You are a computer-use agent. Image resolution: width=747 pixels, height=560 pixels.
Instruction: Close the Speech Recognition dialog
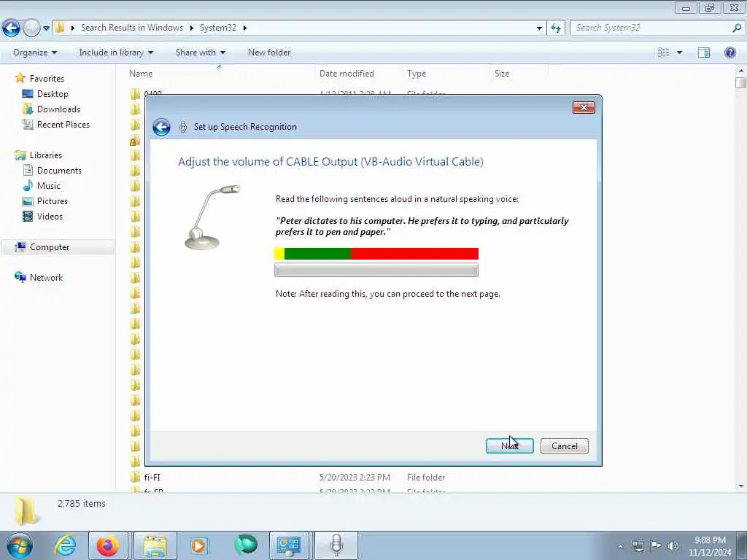point(584,108)
